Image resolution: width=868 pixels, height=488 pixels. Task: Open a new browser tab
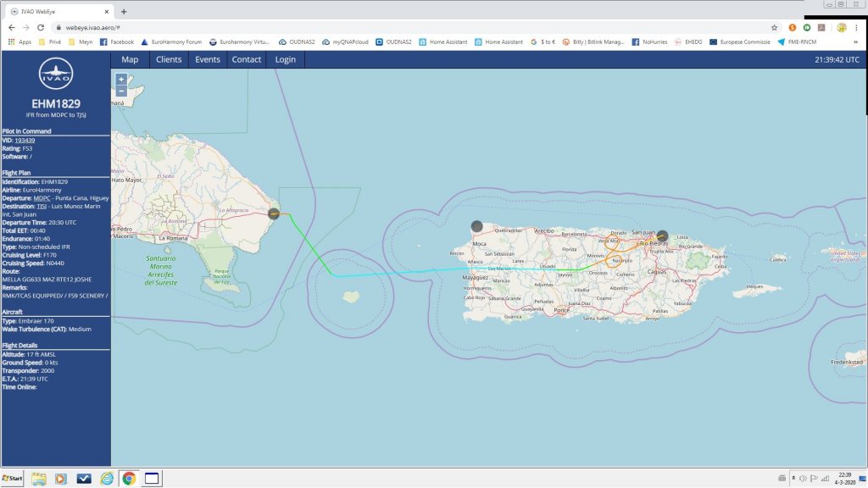tap(124, 11)
